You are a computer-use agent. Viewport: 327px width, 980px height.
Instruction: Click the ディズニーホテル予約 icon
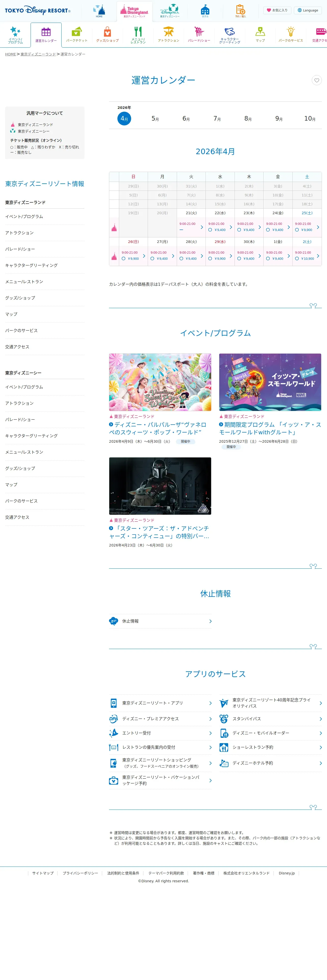(x=224, y=763)
